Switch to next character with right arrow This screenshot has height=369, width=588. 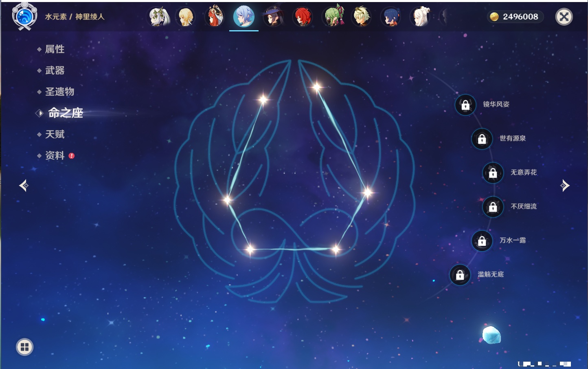pos(565,186)
